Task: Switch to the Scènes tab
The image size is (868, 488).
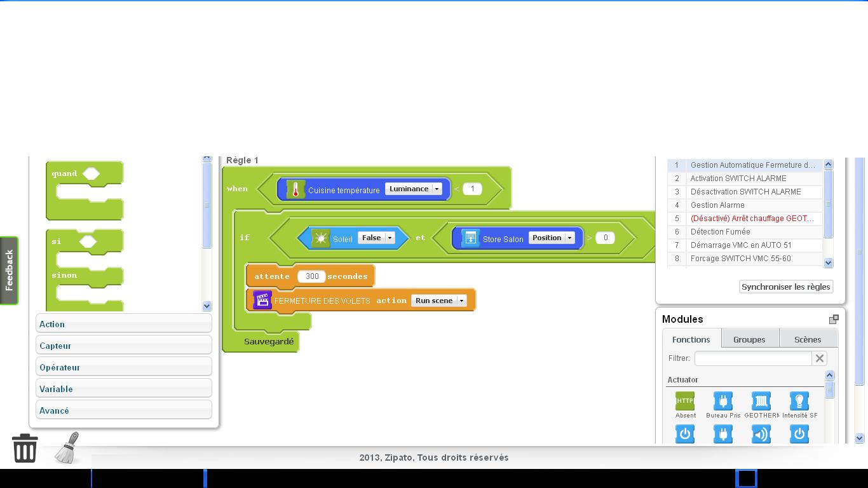Action: point(808,339)
